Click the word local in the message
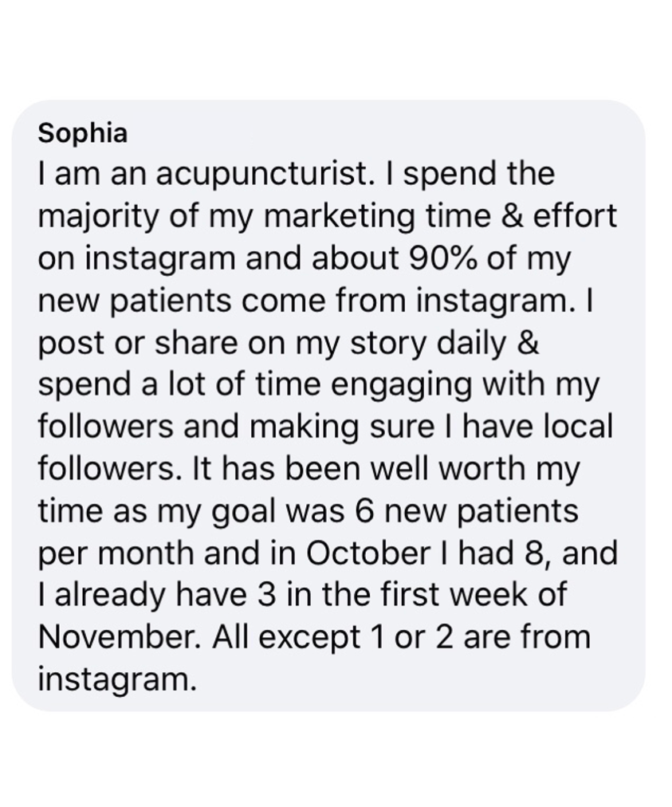This screenshot has width=672, height=807. (x=579, y=427)
